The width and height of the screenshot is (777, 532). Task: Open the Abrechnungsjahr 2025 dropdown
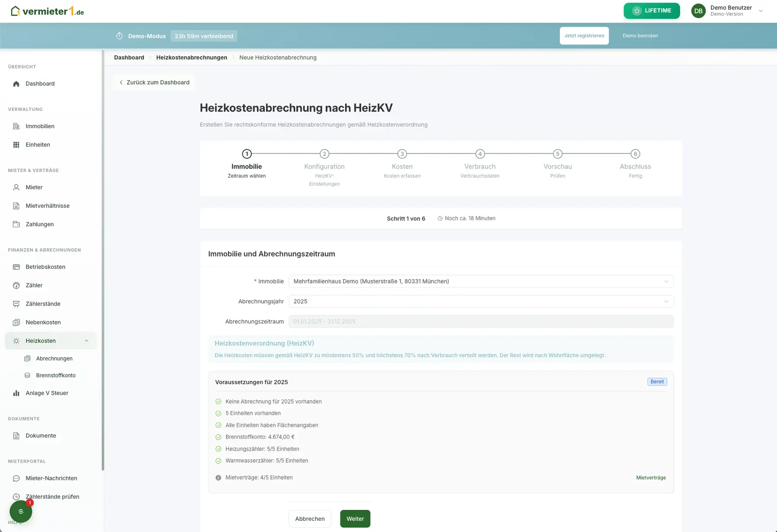(481, 302)
